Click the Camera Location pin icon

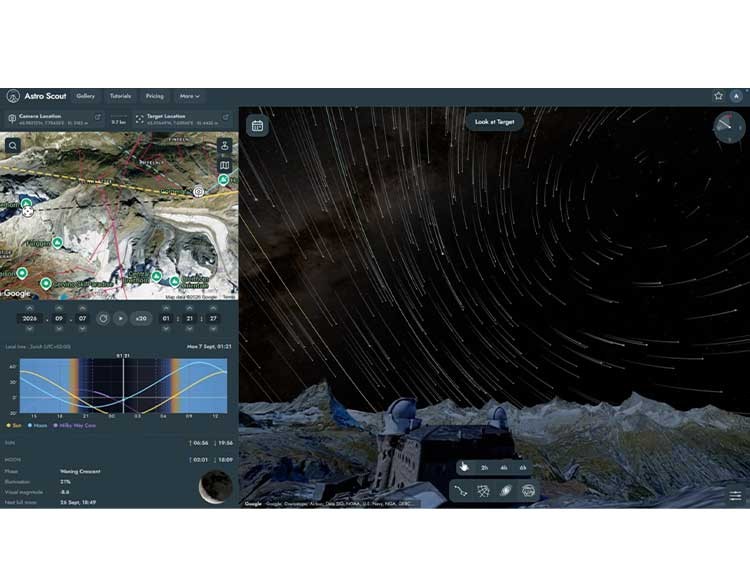coord(12,119)
